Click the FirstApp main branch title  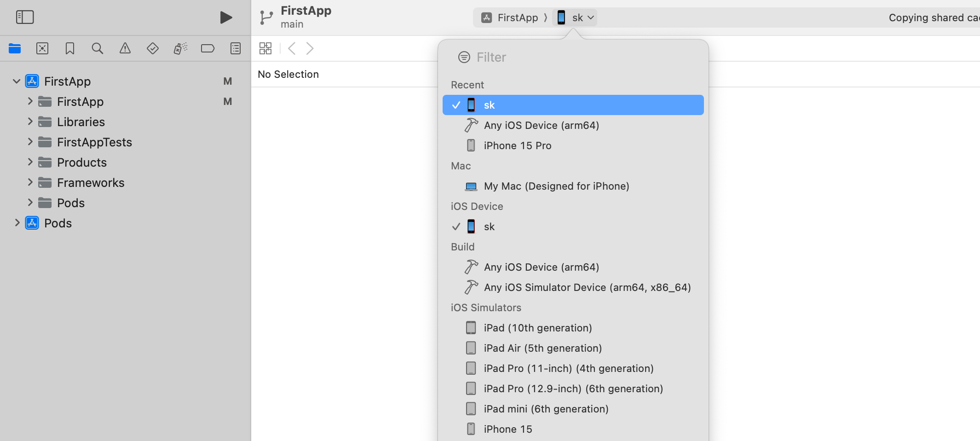[x=306, y=17]
